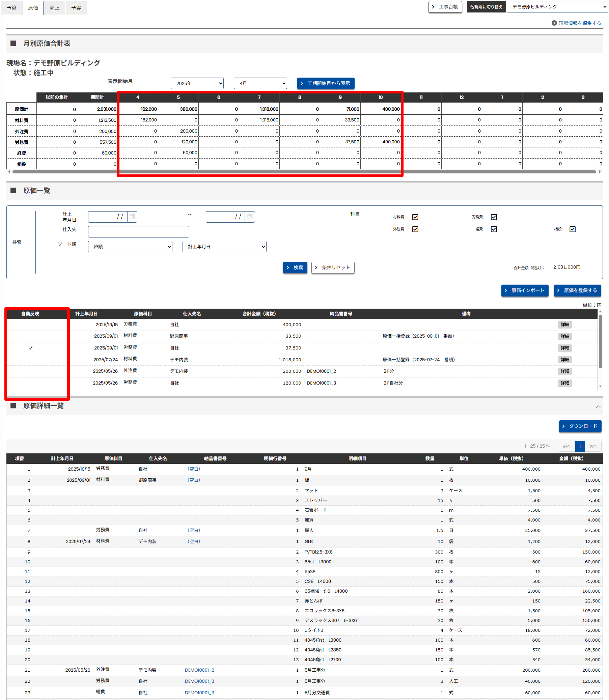Click the 現場情報を編集する arrow icon
Image resolution: width=609 pixels, height=700 pixels.
click(554, 23)
